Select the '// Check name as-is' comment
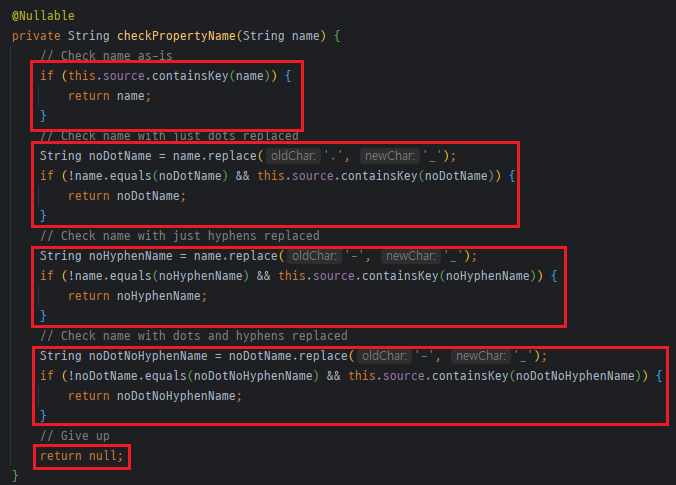Screen dimensions: 676x485 (106, 56)
